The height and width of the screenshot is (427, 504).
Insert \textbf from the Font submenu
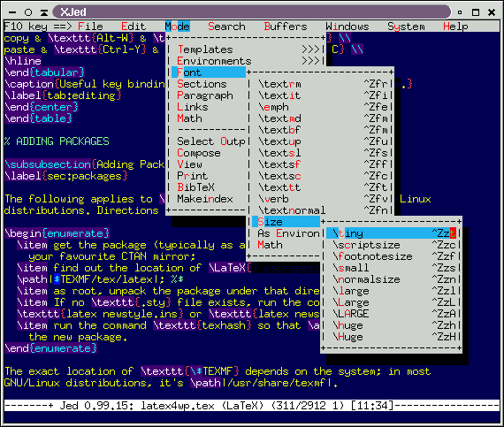(321, 130)
